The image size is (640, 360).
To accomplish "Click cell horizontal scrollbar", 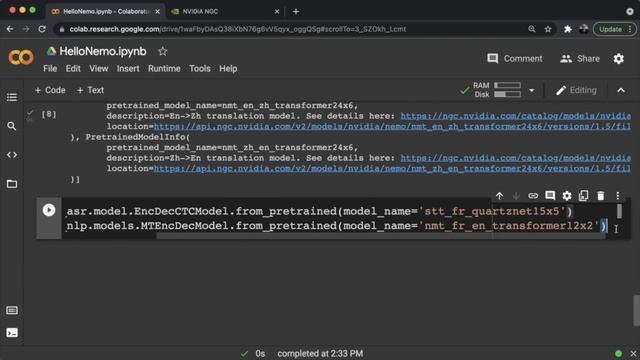I will coord(382,236).
